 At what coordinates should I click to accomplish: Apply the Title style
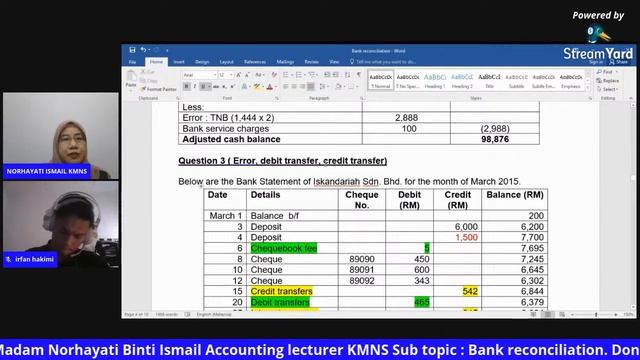489,80
